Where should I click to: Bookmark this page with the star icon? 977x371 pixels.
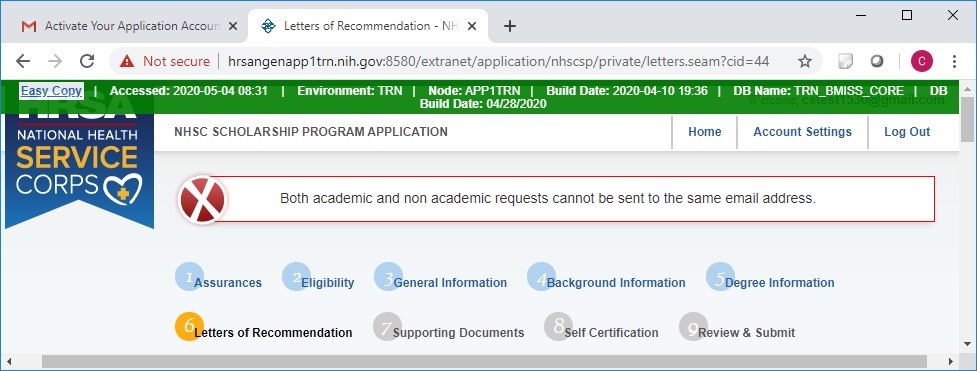point(805,61)
